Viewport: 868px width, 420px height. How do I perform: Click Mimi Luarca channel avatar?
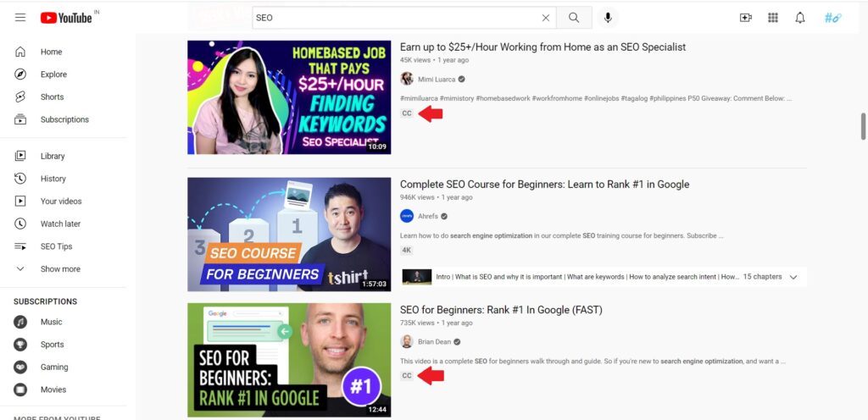pyautogui.click(x=407, y=79)
